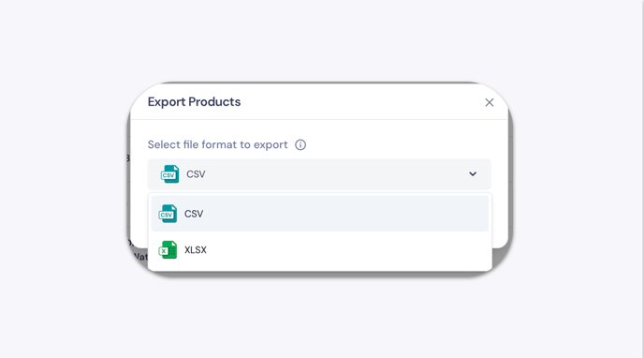This screenshot has height=358, width=644.
Task: Select the XLSX text label in list
Action: pos(196,250)
